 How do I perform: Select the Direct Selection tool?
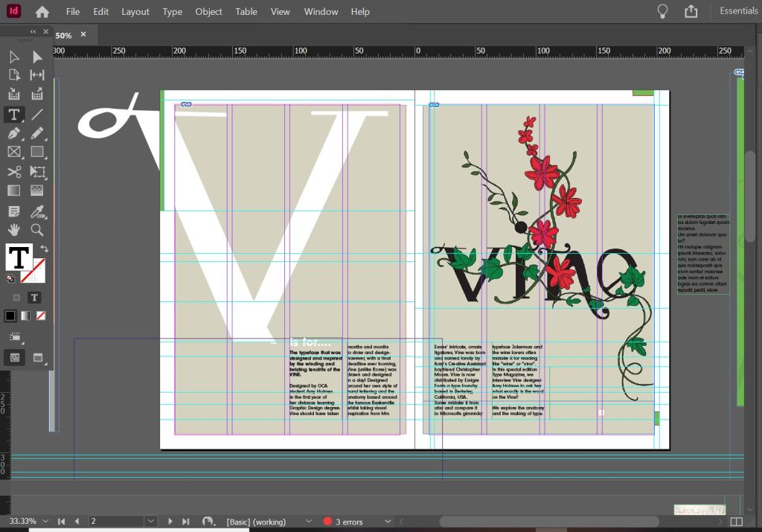[x=37, y=57]
